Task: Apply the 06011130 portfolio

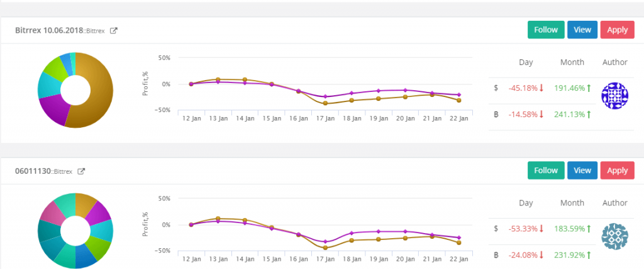Action: 617,170
